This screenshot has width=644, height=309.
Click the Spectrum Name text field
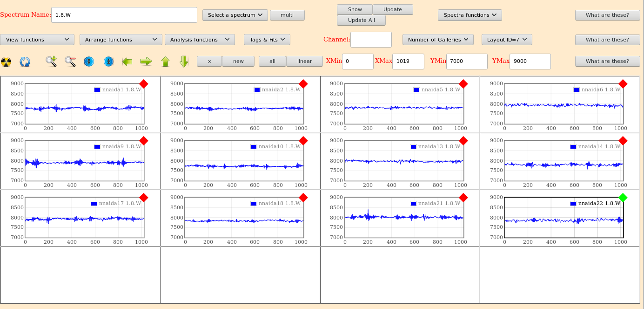click(x=124, y=15)
